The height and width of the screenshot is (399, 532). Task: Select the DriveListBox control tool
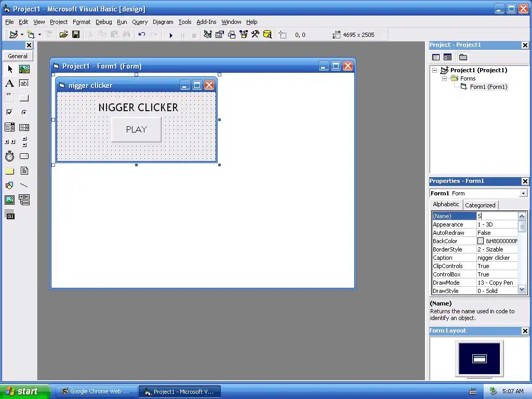pyautogui.click(x=24, y=156)
